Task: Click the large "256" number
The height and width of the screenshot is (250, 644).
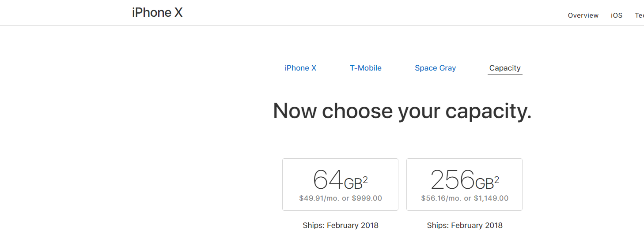Action: pos(452,180)
